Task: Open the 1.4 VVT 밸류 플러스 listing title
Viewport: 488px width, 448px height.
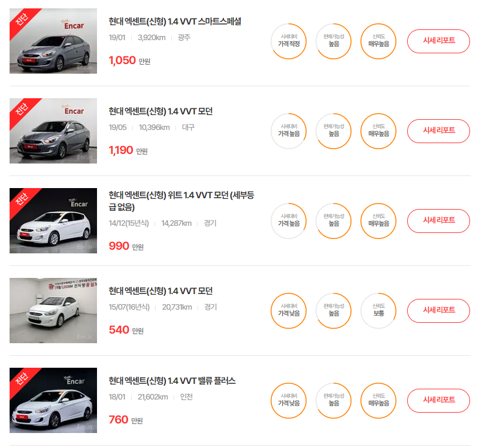Action: [x=172, y=381]
